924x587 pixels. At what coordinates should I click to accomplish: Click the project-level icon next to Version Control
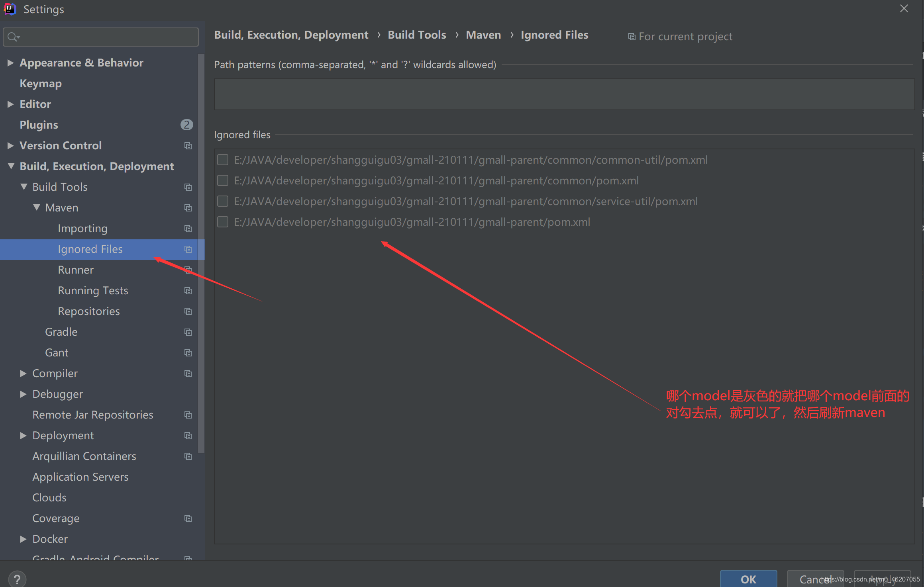point(188,146)
